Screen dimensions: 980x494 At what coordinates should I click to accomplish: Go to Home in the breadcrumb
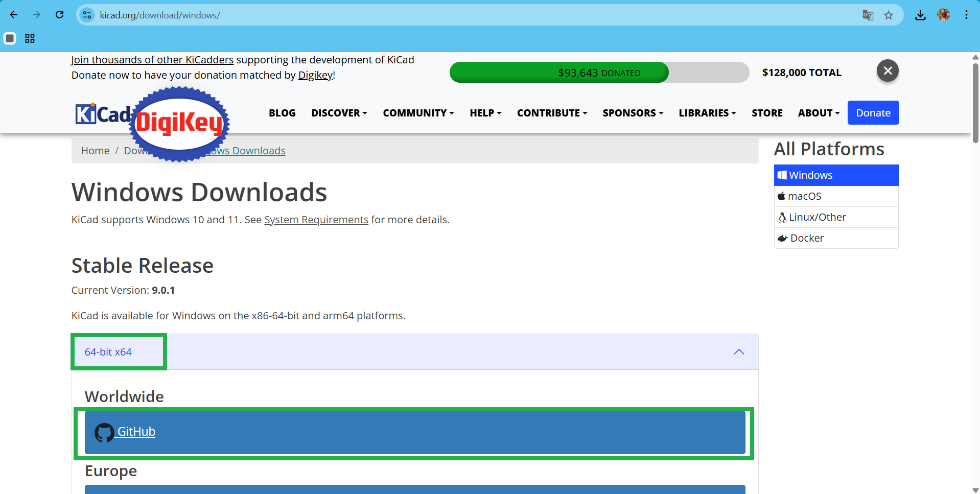(95, 151)
